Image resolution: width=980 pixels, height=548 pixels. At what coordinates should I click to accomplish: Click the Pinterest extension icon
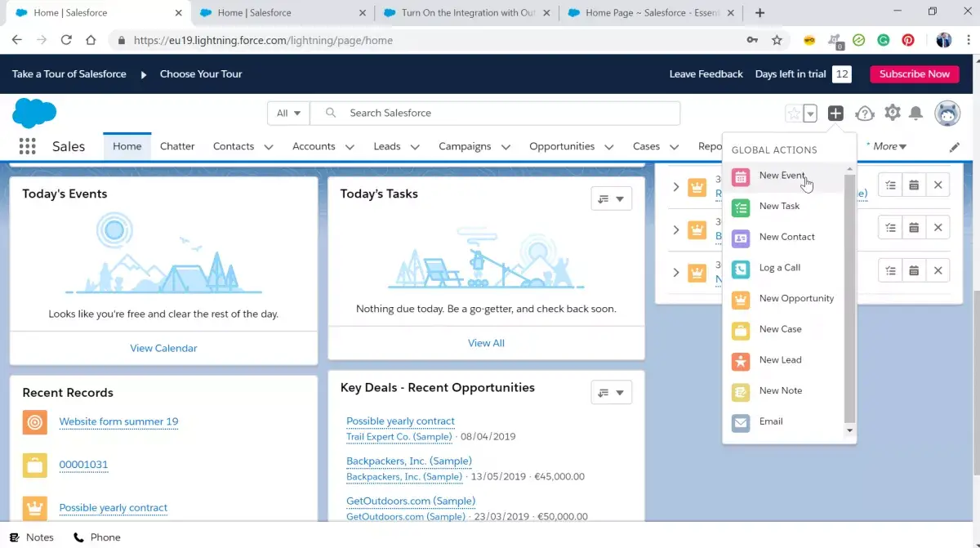(908, 40)
